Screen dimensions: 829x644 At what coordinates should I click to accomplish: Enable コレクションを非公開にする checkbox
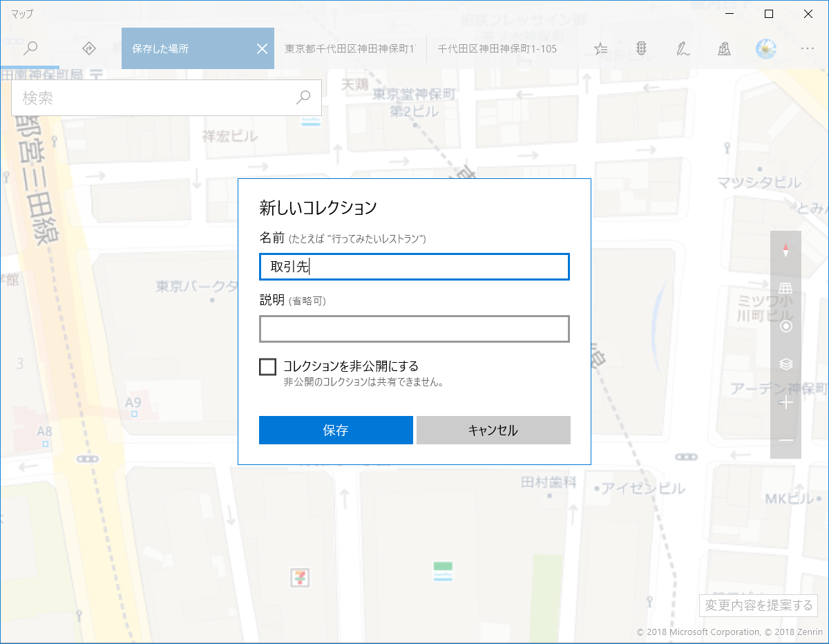coord(267,366)
